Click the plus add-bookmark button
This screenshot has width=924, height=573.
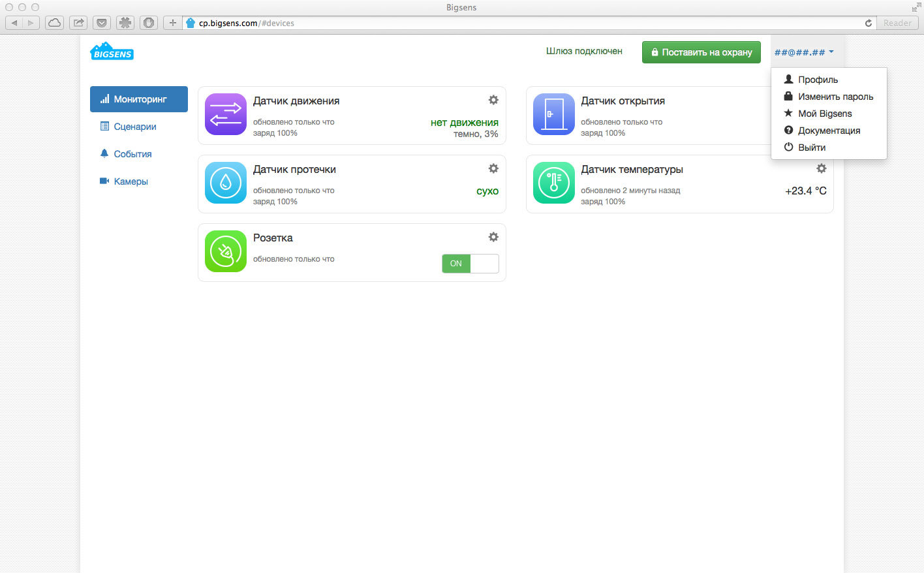(172, 23)
